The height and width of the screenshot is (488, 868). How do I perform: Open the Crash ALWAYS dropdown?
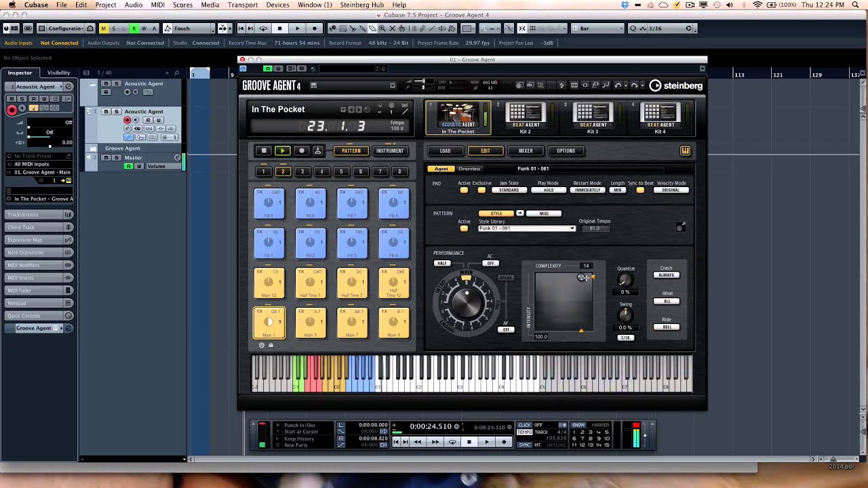pyautogui.click(x=667, y=275)
